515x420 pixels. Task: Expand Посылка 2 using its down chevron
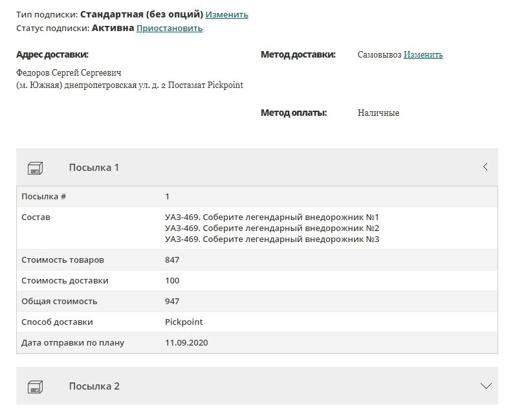(487, 386)
